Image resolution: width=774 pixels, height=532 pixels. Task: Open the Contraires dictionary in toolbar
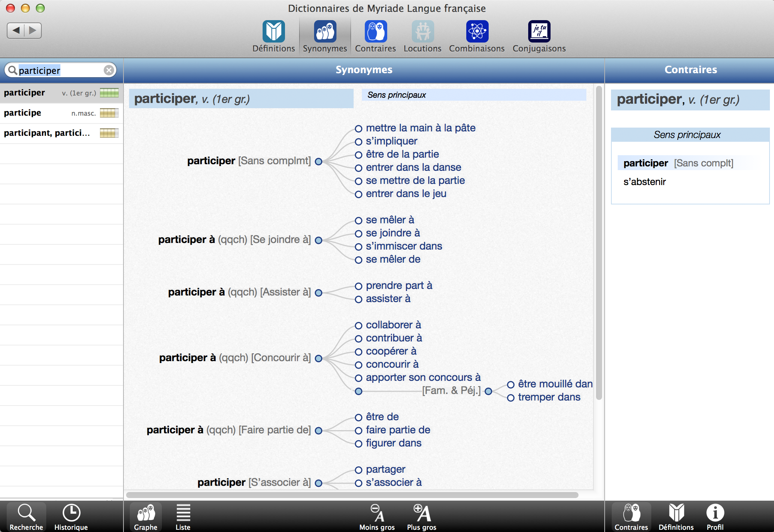(375, 37)
